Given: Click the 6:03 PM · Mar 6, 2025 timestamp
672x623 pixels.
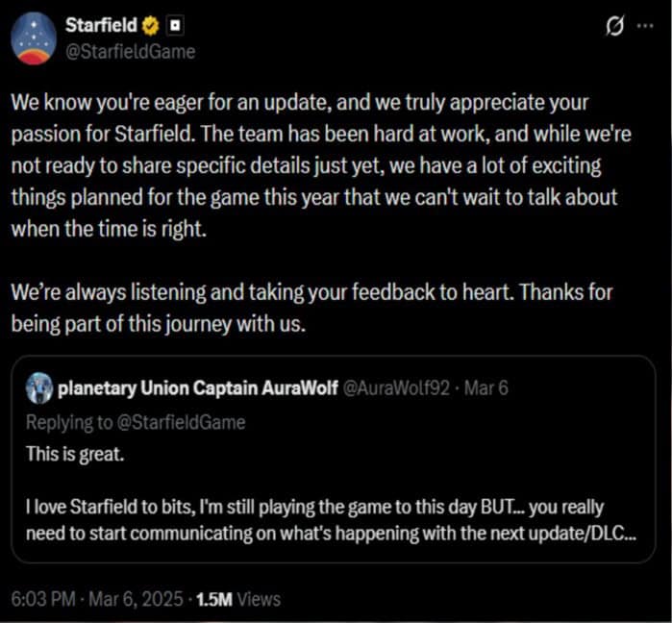Looking at the screenshot, I should click(94, 599).
